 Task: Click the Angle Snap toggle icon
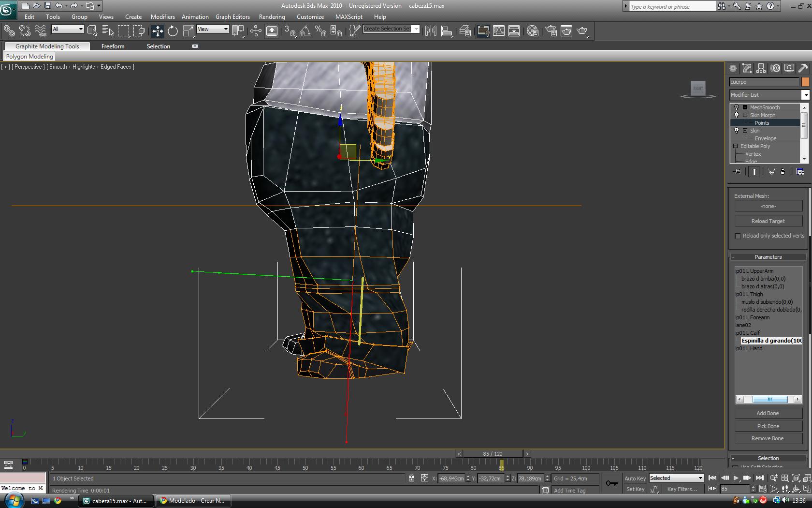[304, 31]
